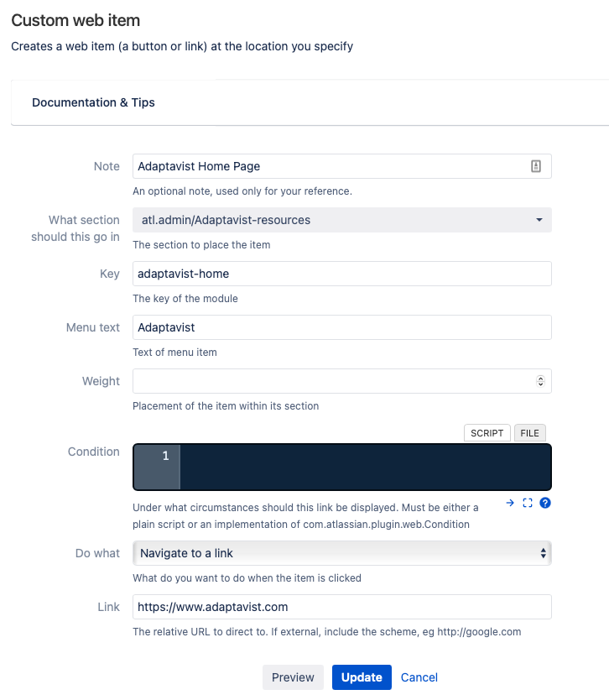Click the Preview button

click(x=293, y=677)
